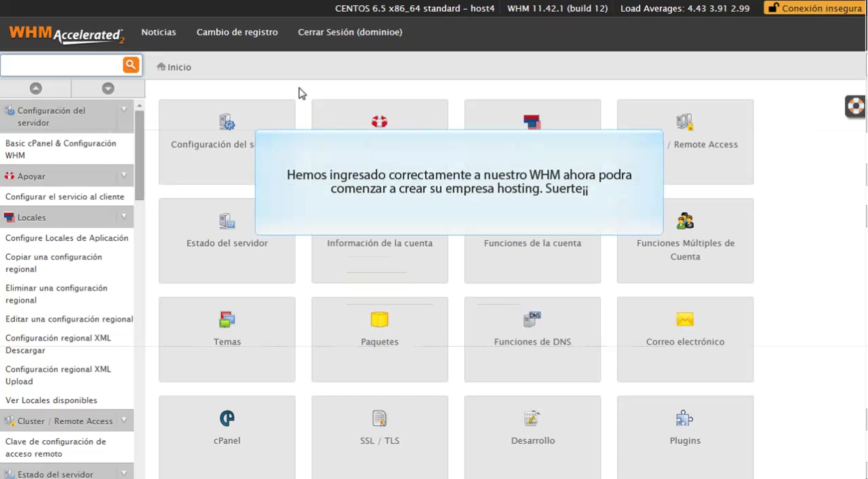Open the Paquetes yellow box icon
This screenshot has width=868, height=479.
[379, 319]
